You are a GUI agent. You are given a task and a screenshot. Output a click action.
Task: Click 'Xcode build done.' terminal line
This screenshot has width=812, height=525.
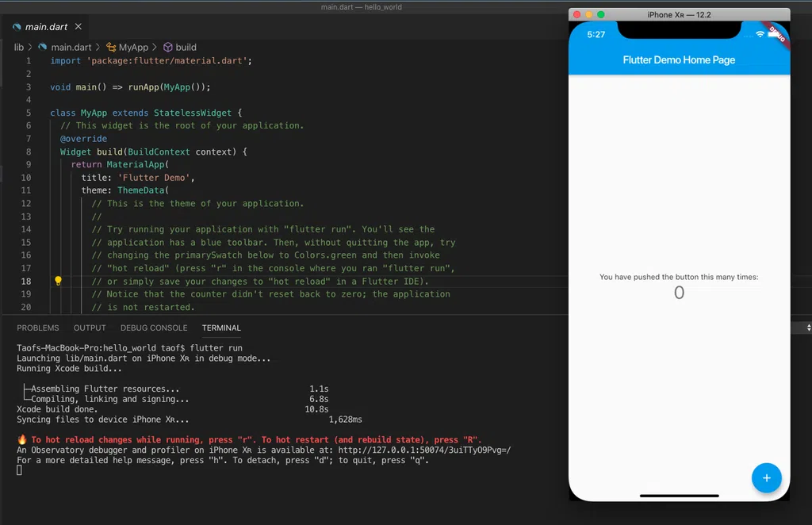(x=57, y=409)
